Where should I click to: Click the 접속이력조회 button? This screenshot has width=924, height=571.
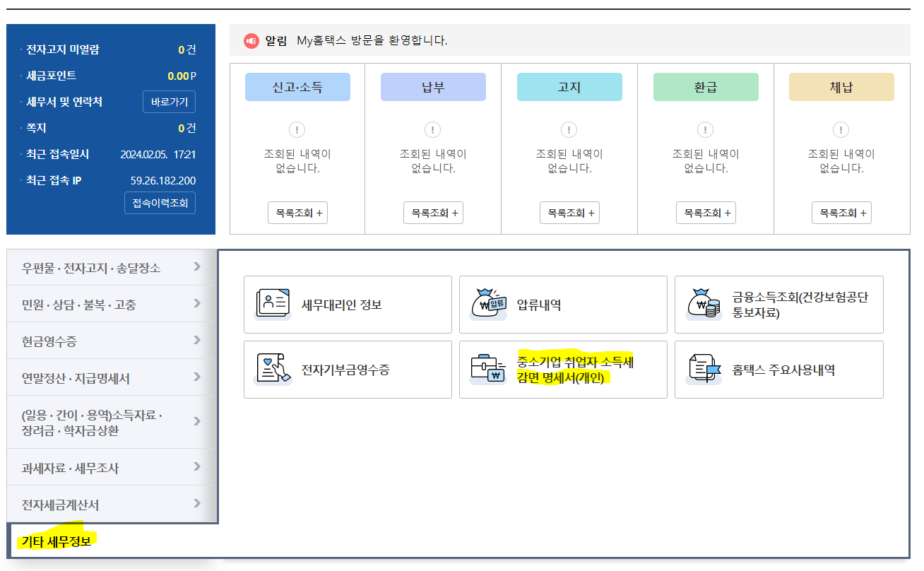(x=160, y=203)
